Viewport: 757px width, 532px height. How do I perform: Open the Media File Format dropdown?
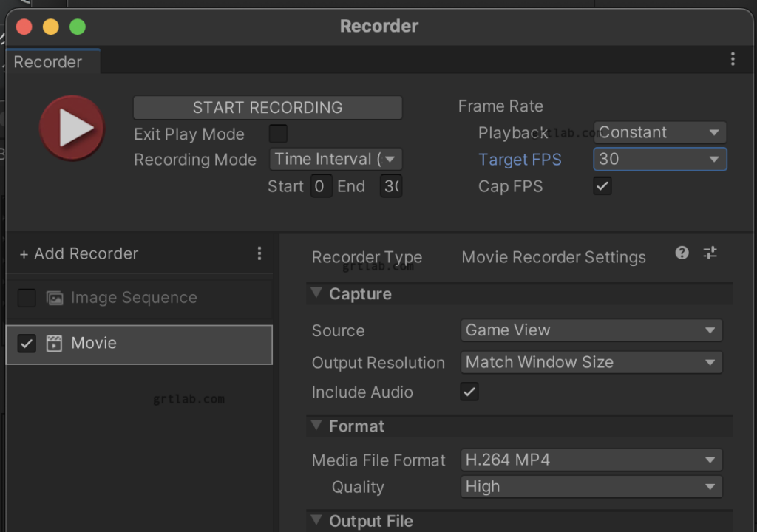pos(591,460)
